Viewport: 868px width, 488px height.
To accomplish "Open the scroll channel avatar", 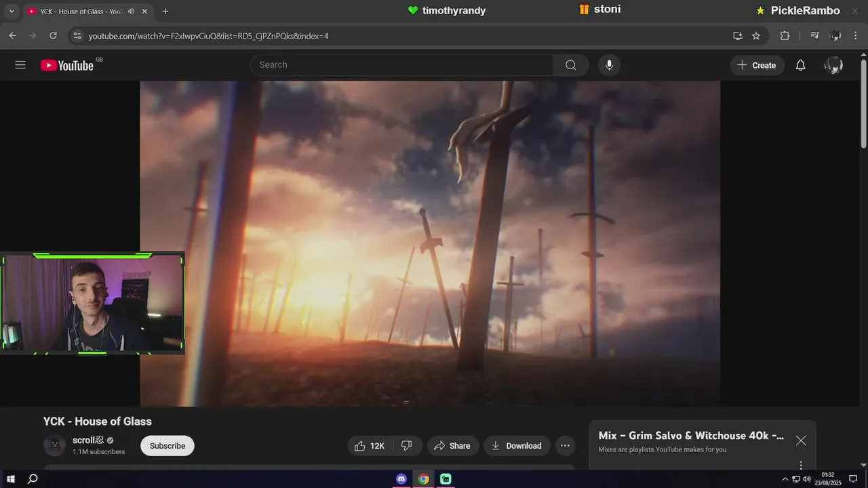I will click(55, 445).
